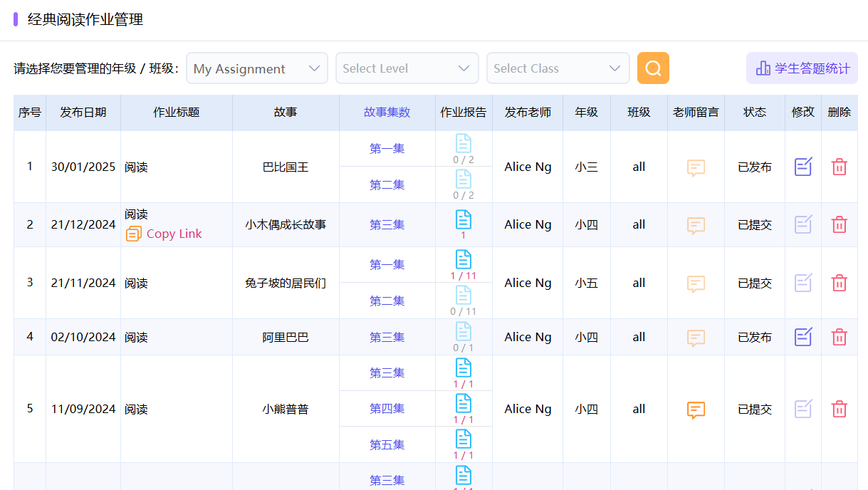Open report for 小熊普普 第四集

464,404
